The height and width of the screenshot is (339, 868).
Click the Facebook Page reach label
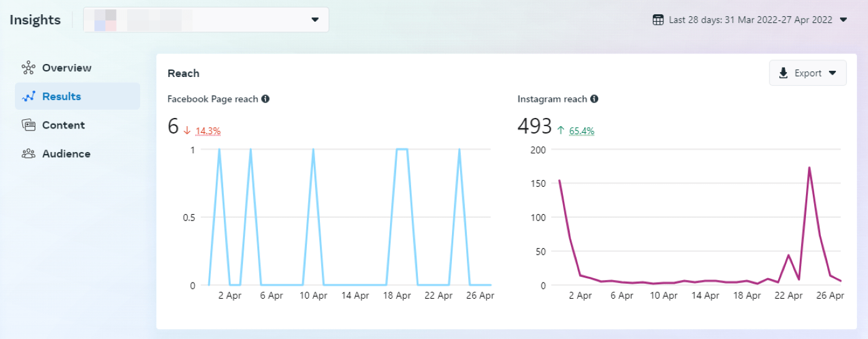point(213,99)
